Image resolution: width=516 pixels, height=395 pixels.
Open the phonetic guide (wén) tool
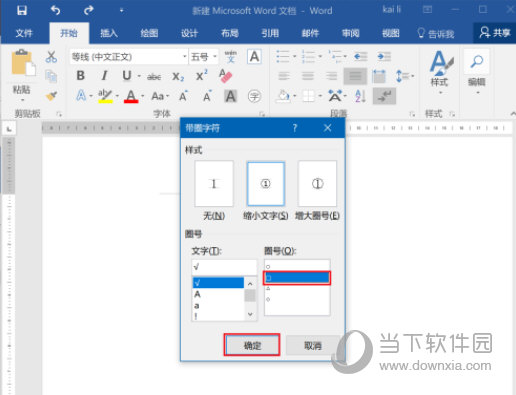(231, 57)
